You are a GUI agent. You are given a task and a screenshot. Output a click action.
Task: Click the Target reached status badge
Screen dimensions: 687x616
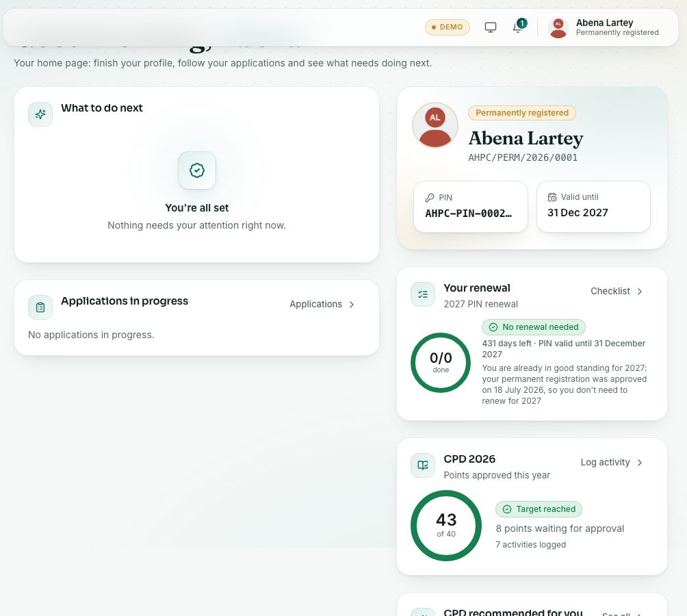[x=539, y=509]
